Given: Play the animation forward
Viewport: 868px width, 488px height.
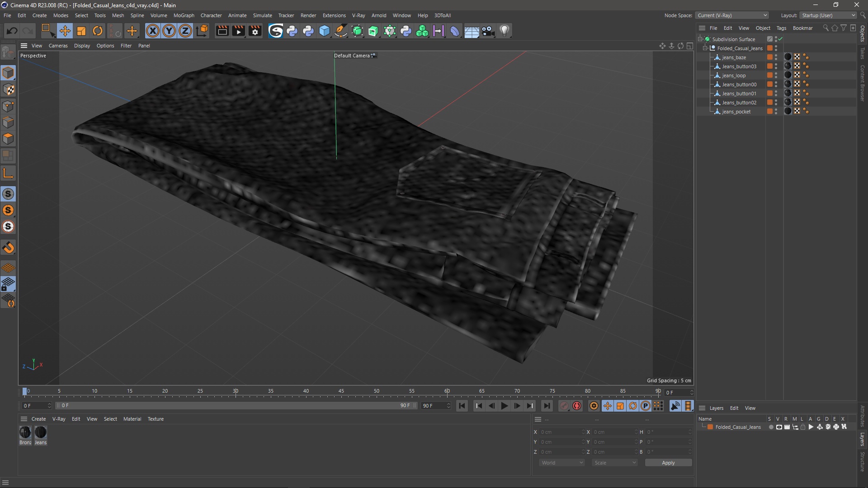Looking at the screenshot, I should 504,406.
